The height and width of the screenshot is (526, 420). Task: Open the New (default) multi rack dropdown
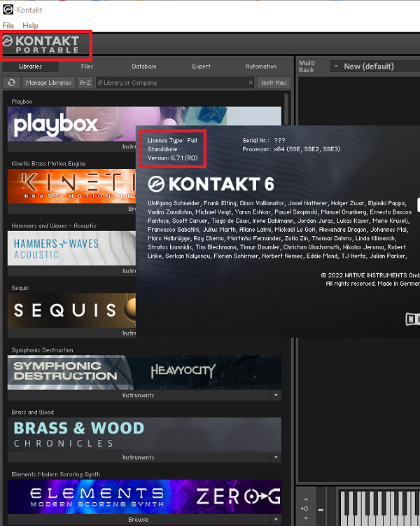[x=374, y=67]
